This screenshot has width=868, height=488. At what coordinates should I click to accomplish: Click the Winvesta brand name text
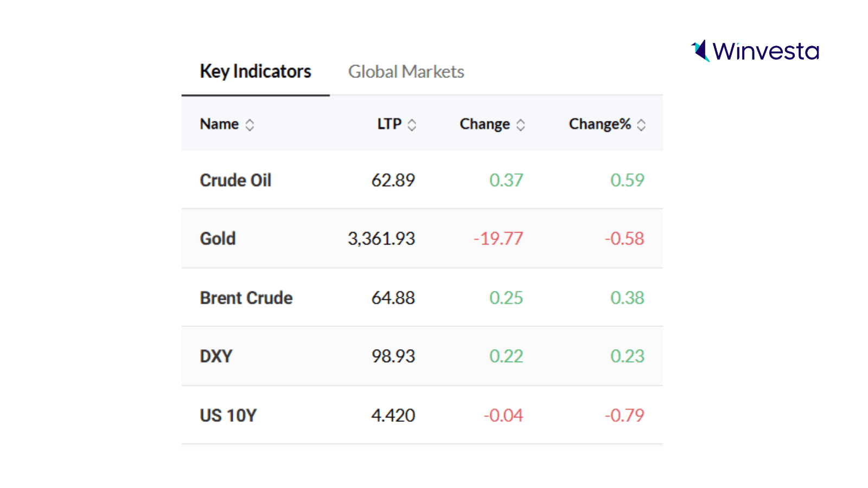pos(765,52)
